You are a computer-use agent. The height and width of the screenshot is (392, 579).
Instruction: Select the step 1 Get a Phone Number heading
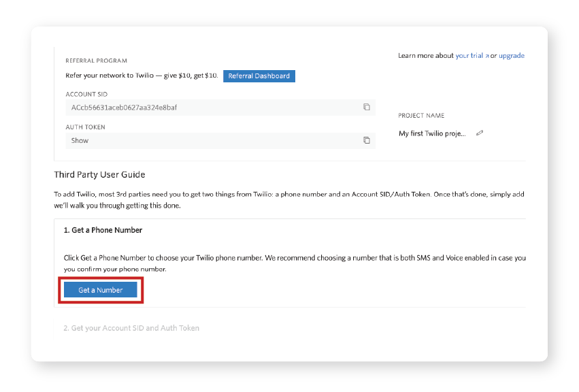pyautogui.click(x=103, y=230)
